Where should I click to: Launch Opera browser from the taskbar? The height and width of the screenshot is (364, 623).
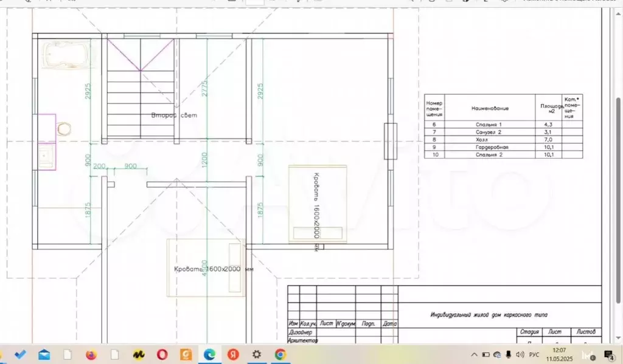coord(162,354)
